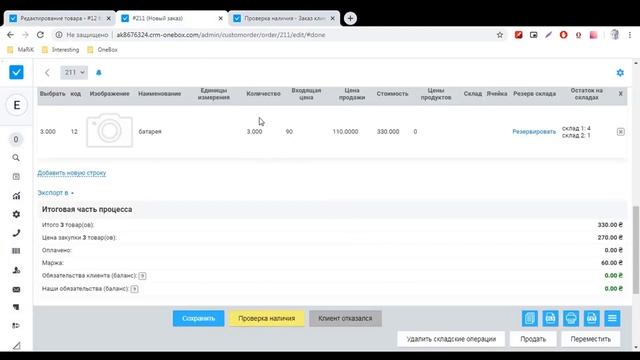This screenshot has height=360, width=640.
Task: Click the Переместить button
Action: click(x=591, y=339)
